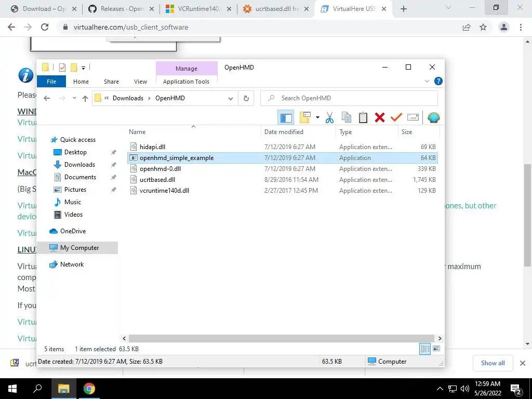Viewport: 532px width, 399px height.
Task: Select Videos in navigation pane
Action: [x=73, y=215]
